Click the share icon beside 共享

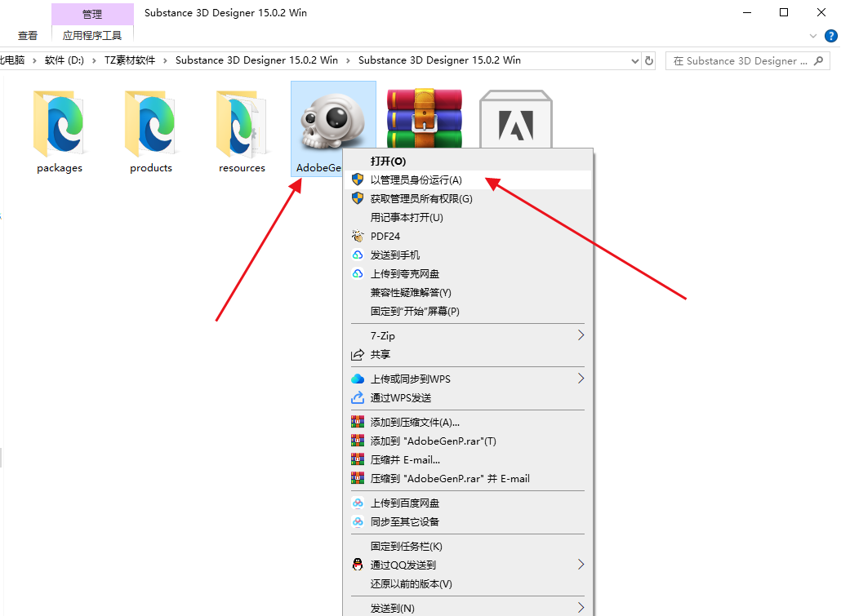click(x=358, y=354)
